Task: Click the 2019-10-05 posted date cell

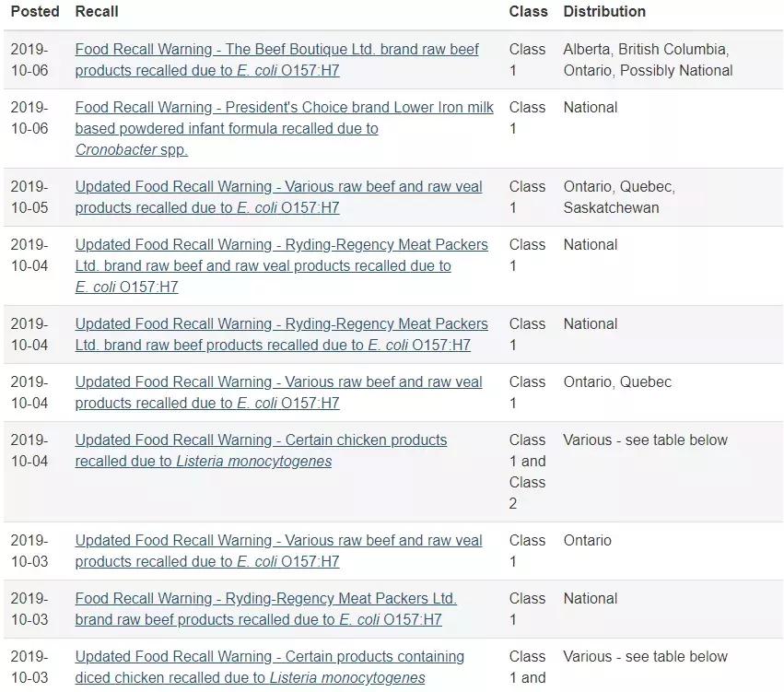Action: point(29,197)
